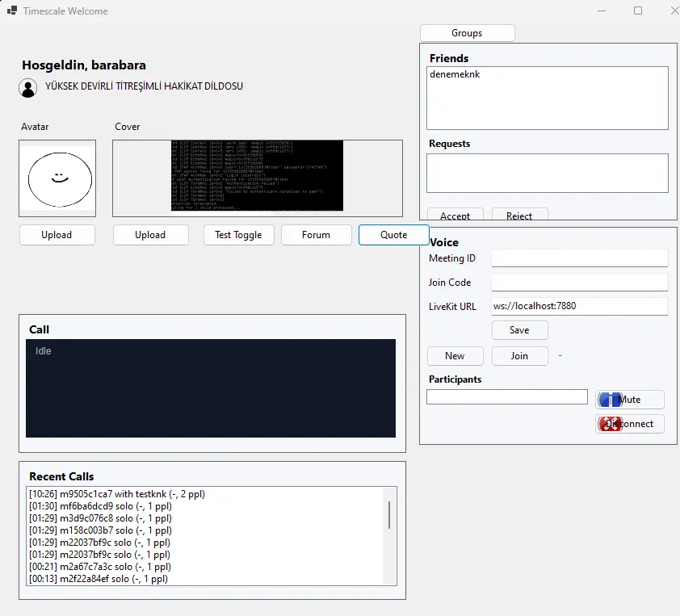Click the smiley face avatar image
The width and height of the screenshot is (680, 616).
57,178
